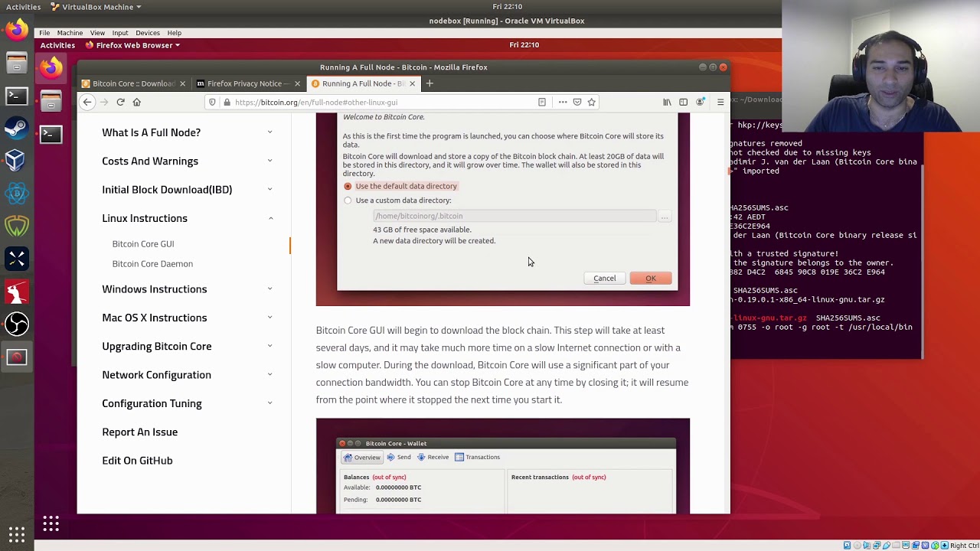Image resolution: width=980 pixels, height=551 pixels.
Task: Open VirtualBox Machine dropdown in top bar
Action: (96, 7)
